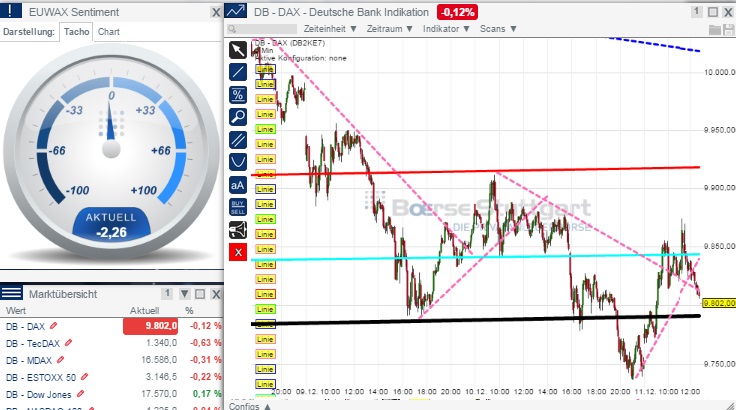Click the Darstellung label
Image resolution: width=736 pixels, height=410 pixels.
pos(29,32)
